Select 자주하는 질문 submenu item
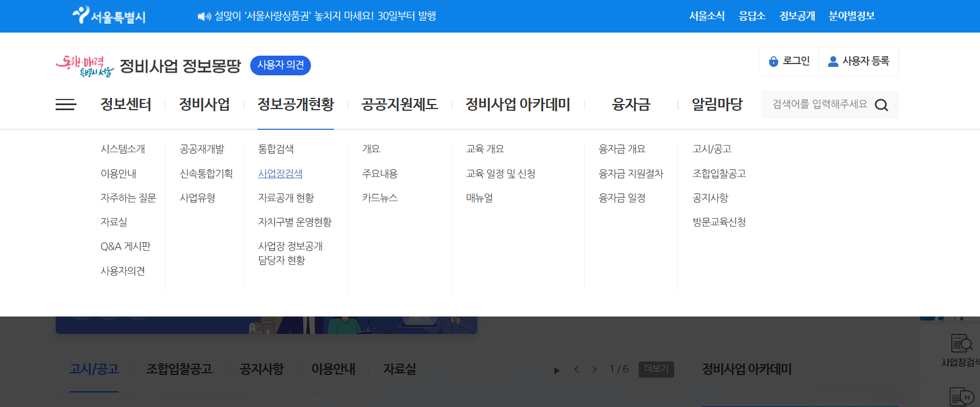This screenshot has width=980, height=407. tap(128, 198)
